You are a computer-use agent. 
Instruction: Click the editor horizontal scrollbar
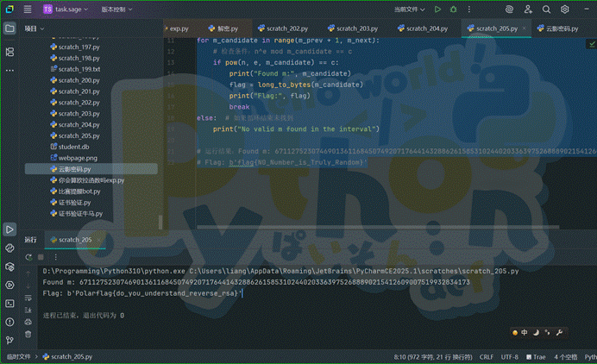tap(378, 227)
